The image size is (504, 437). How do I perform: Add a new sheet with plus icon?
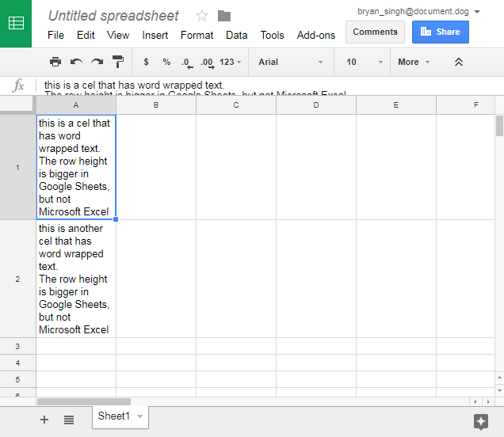[x=44, y=420]
